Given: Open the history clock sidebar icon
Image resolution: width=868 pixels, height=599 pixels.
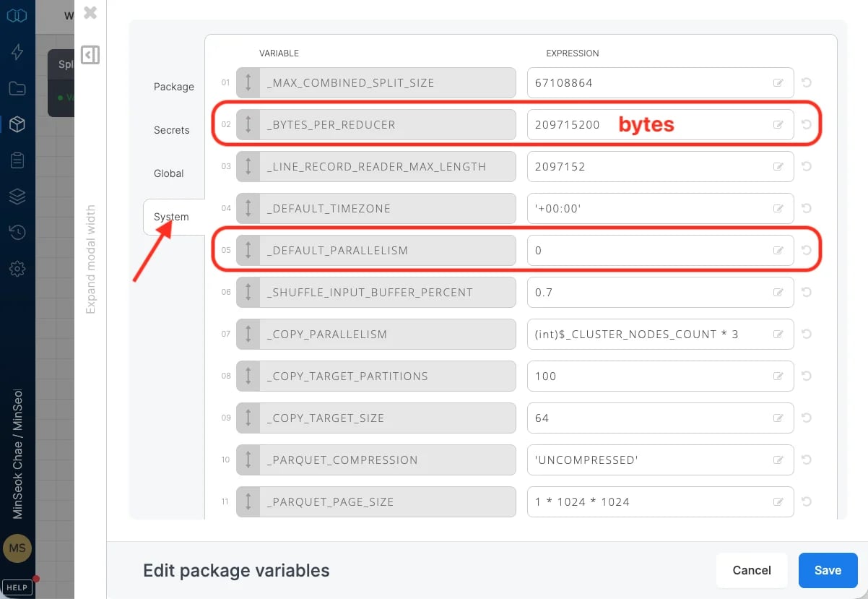Looking at the screenshot, I should (17, 233).
